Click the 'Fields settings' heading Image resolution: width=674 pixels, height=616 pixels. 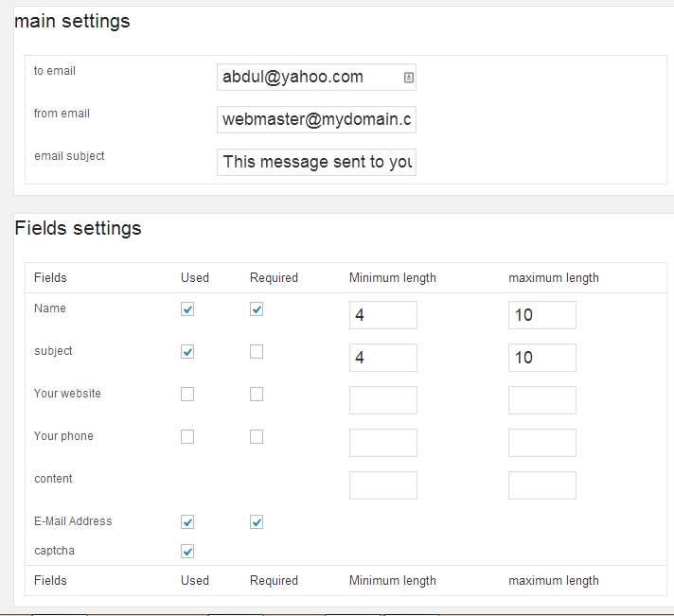78,228
